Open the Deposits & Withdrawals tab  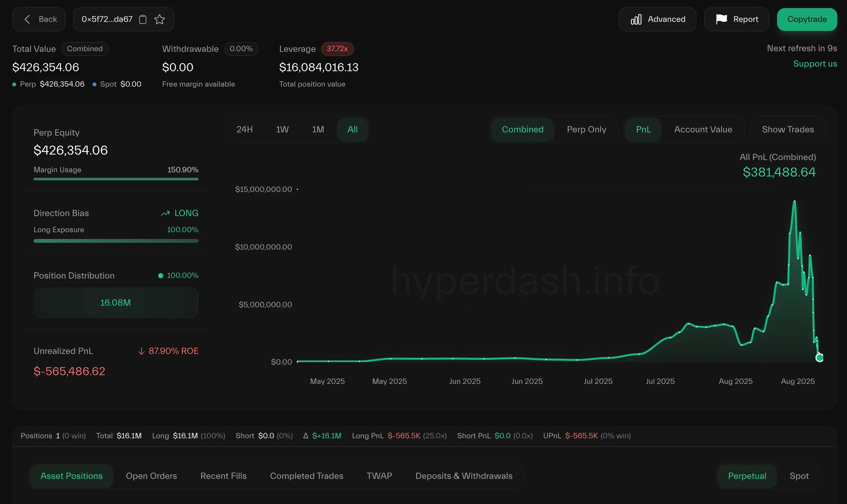(x=464, y=476)
